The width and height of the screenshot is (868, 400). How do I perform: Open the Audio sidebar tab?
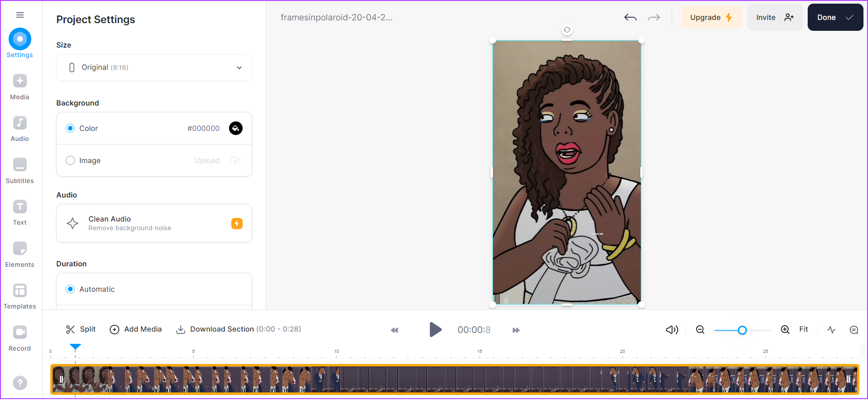(x=20, y=129)
